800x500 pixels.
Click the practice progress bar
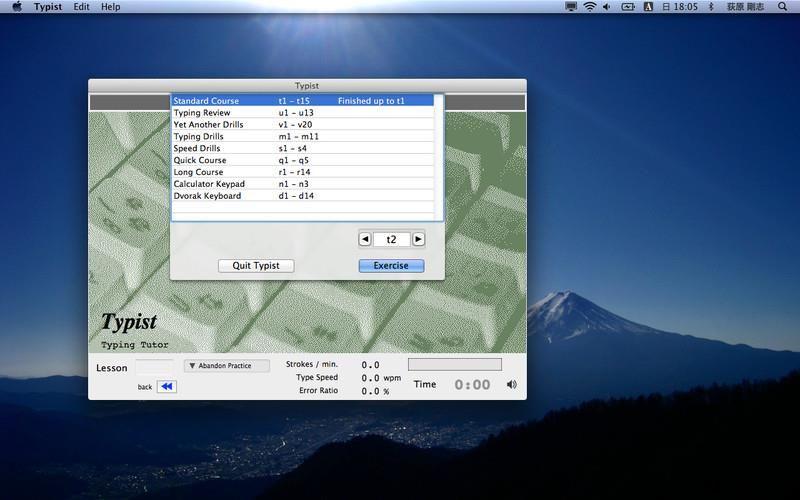(455, 364)
